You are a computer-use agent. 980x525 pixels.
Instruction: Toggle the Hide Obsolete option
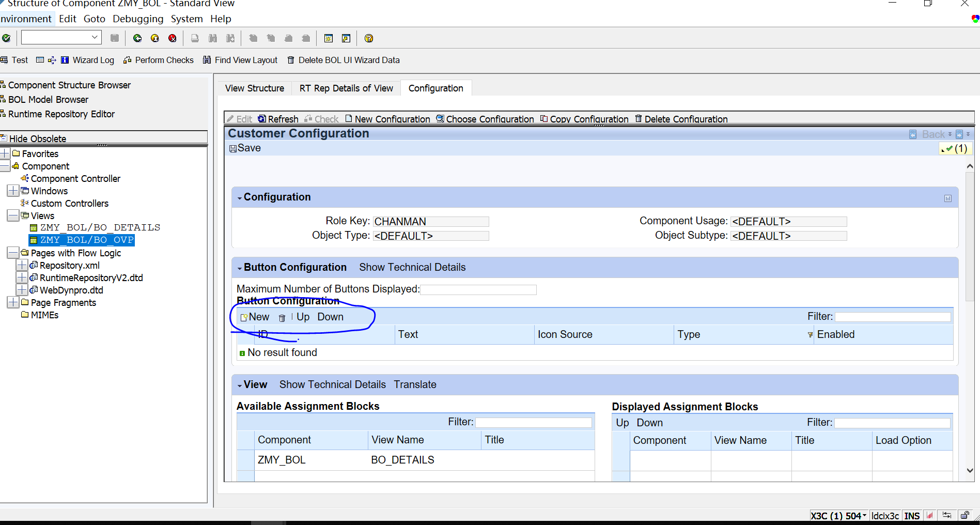coord(37,138)
